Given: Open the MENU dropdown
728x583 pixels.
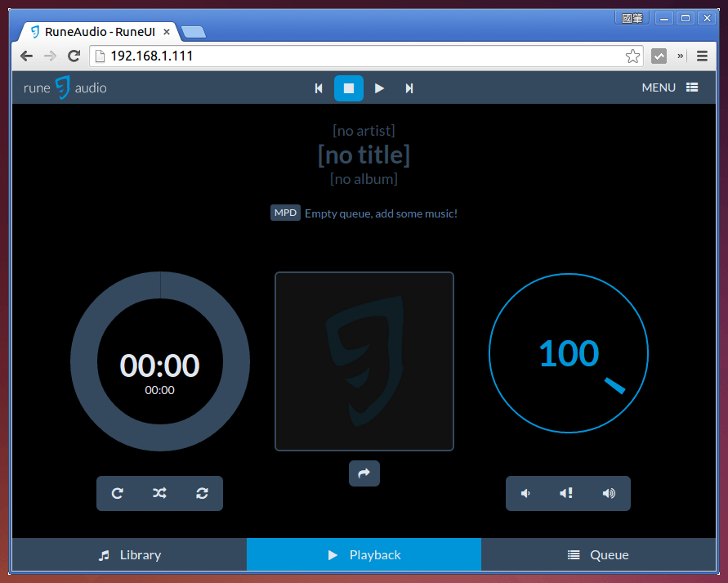Looking at the screenshot, I should pos(669,87).
